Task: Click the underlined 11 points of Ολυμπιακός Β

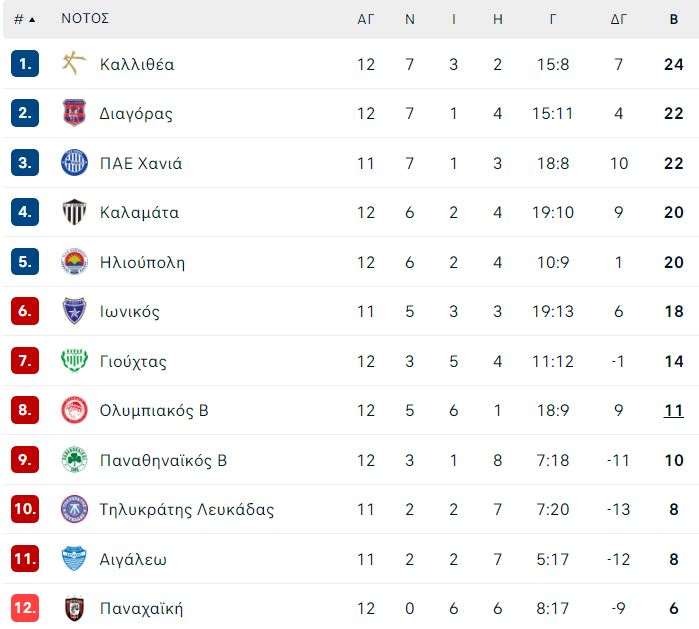Action: [674, 410]
